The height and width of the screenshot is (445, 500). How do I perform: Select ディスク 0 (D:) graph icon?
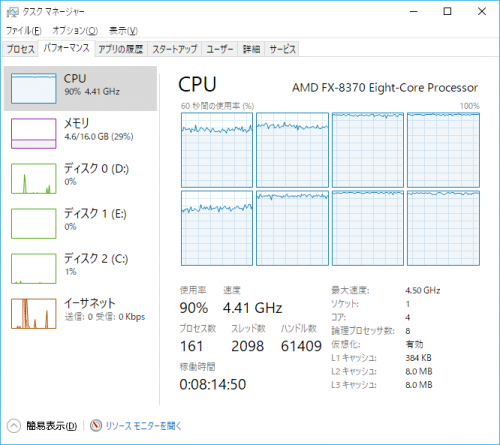[33, 178]
